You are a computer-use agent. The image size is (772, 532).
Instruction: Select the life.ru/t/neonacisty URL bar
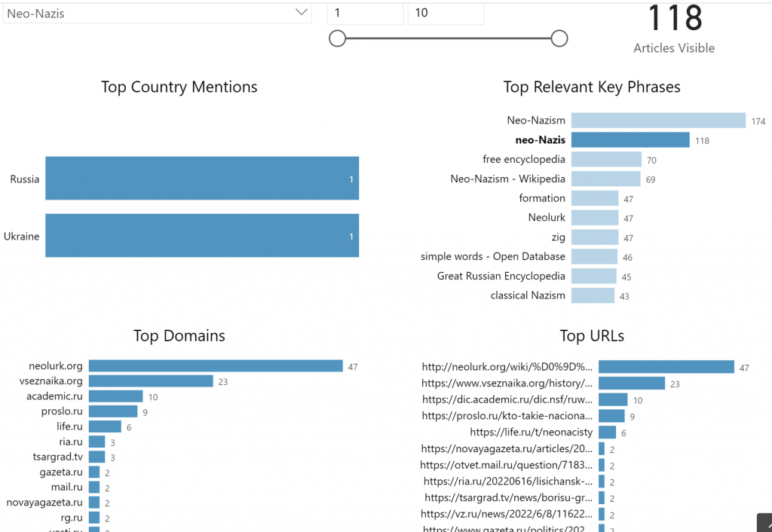point(607,432)
